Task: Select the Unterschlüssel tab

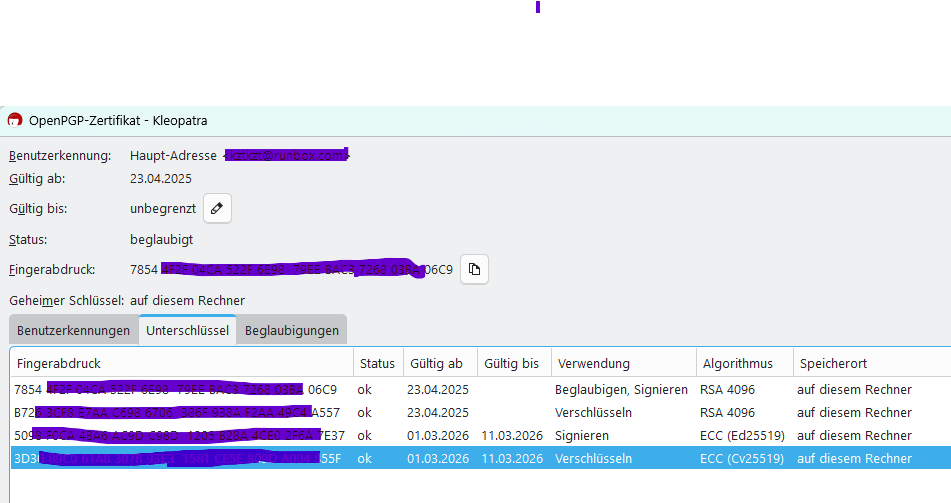Action: 187,330
